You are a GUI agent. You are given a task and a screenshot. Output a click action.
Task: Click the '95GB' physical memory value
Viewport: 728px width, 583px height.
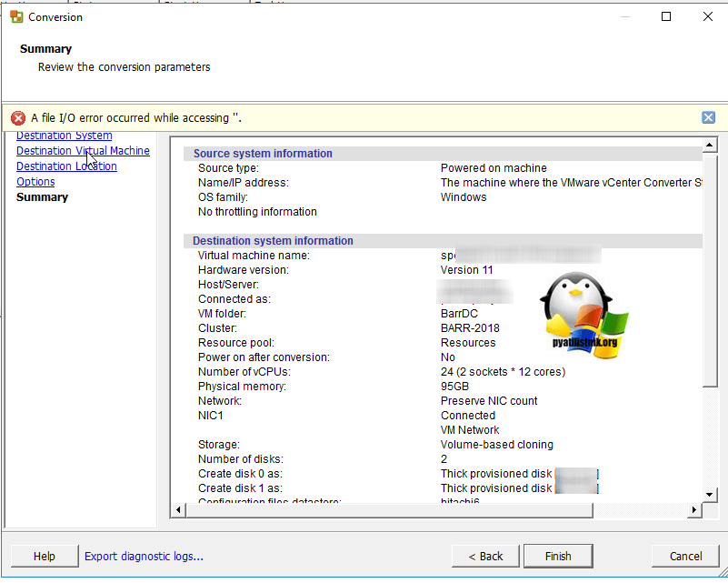pos(454,387)
